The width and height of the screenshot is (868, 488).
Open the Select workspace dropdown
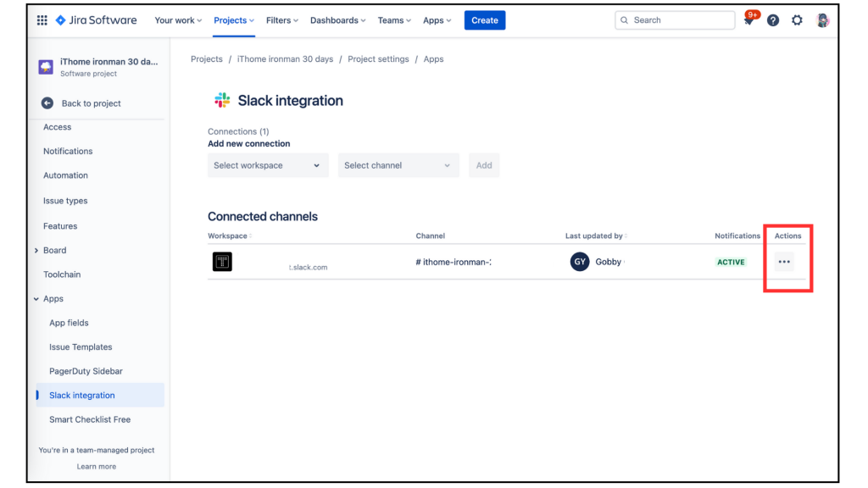click(268, 165)
